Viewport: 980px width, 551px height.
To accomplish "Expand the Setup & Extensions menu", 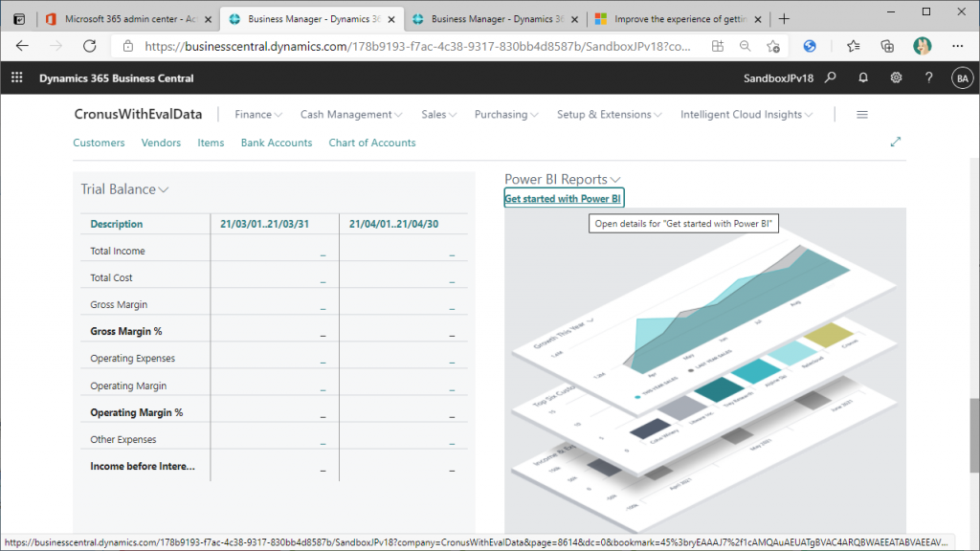I will tap(610, 115).
